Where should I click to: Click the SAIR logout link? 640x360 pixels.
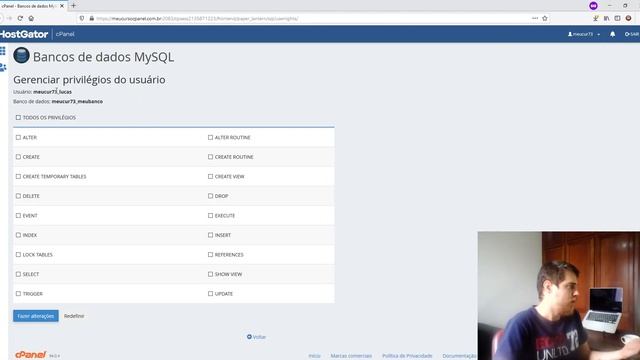pyautogui.click(x=632, y=34)
